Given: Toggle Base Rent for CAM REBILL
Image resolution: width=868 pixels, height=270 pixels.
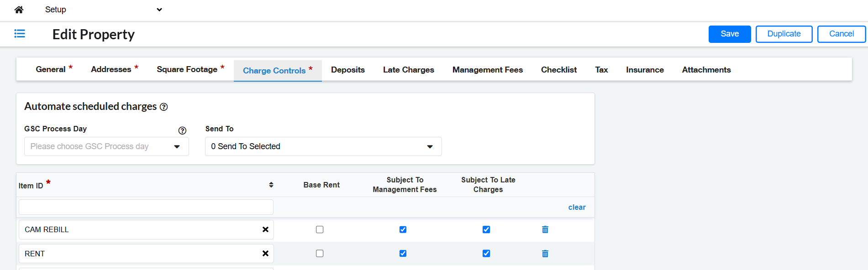Looking at the screenshot, I should [320, 229].
